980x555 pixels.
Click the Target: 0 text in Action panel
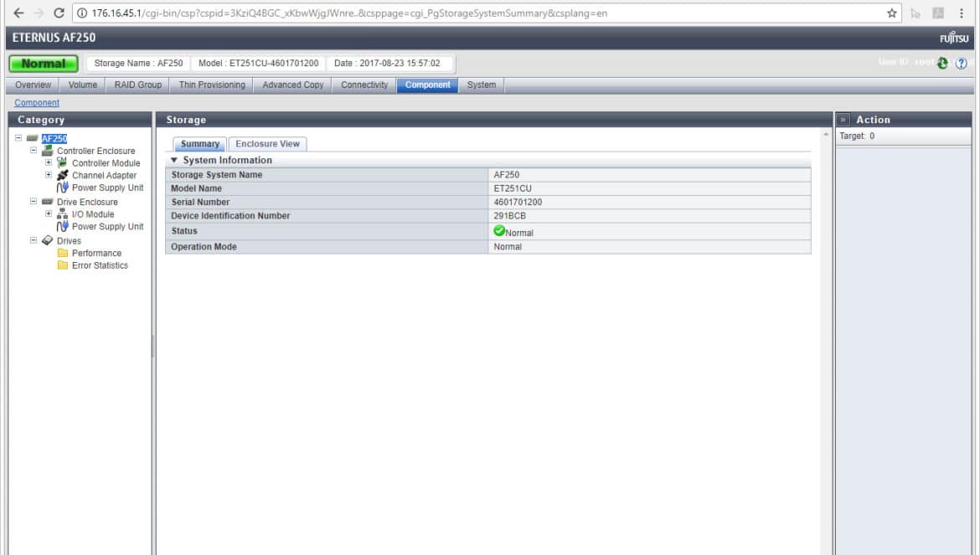point(857,136)
